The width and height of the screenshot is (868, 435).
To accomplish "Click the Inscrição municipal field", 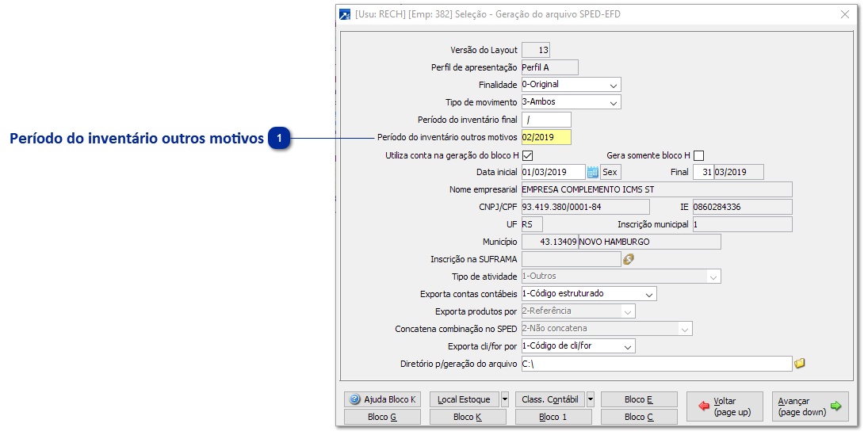I will click(x=742, y=224).
